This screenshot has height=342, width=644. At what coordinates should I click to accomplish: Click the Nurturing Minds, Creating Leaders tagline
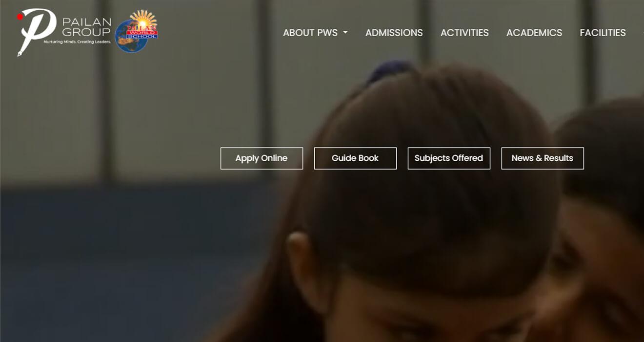[78, 42]
